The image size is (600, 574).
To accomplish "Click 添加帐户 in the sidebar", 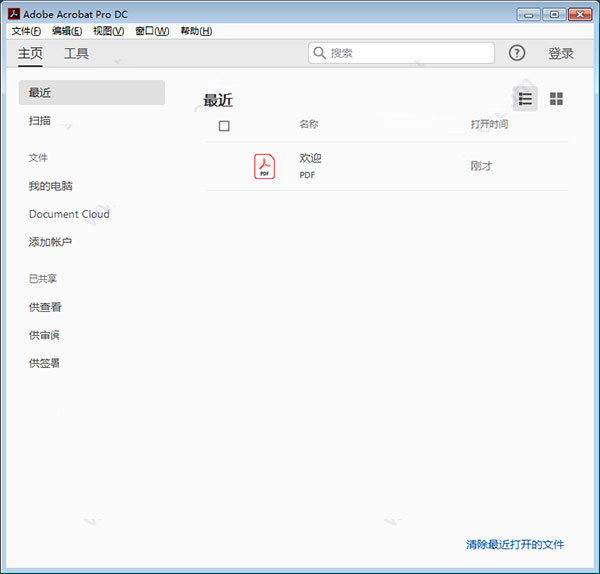I will point(50,242).
